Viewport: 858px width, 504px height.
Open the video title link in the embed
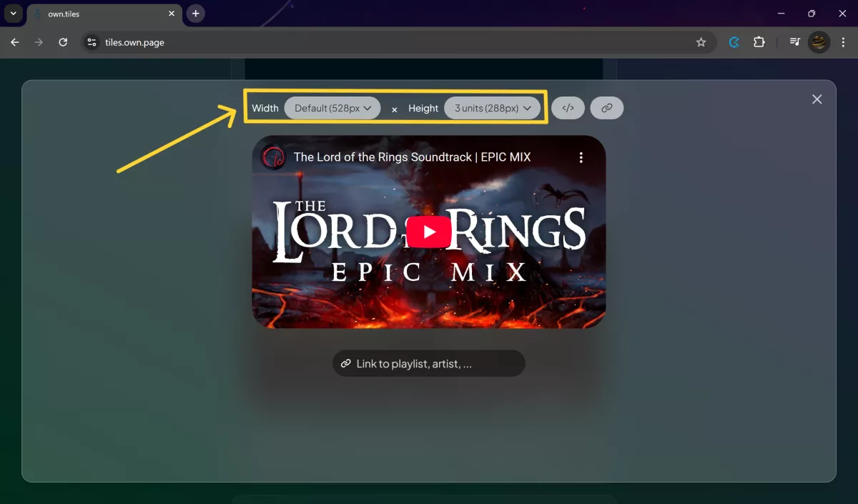pos(412,157)
